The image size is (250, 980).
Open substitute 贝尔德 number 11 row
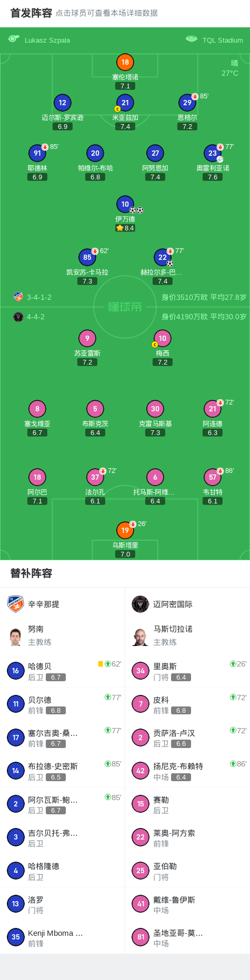63,704
